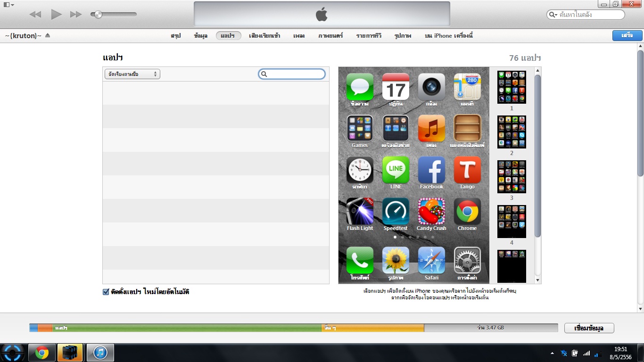Click the Camera app icon
The height and width of the screenshot is (362, 644).
(431, 87)
